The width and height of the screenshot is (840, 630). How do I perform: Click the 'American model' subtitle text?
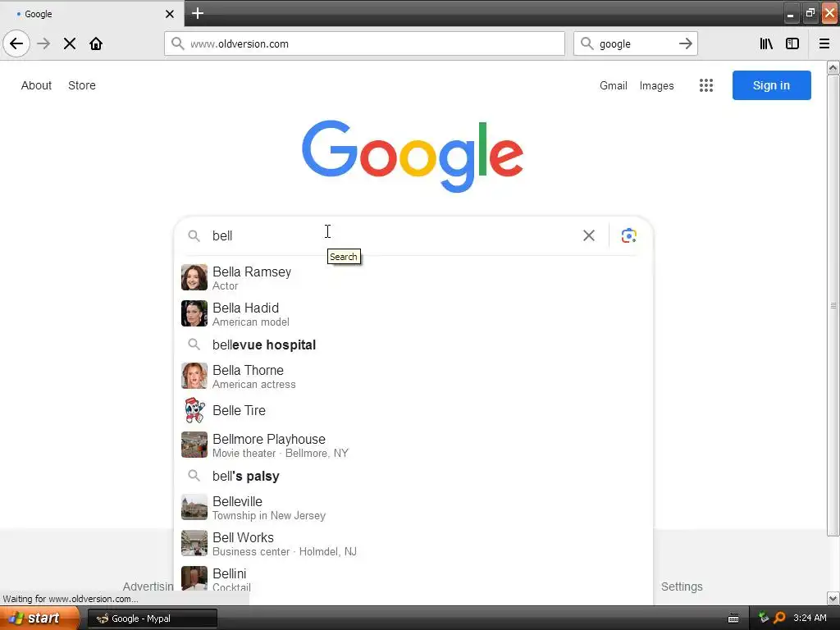(x=251, y=322)
